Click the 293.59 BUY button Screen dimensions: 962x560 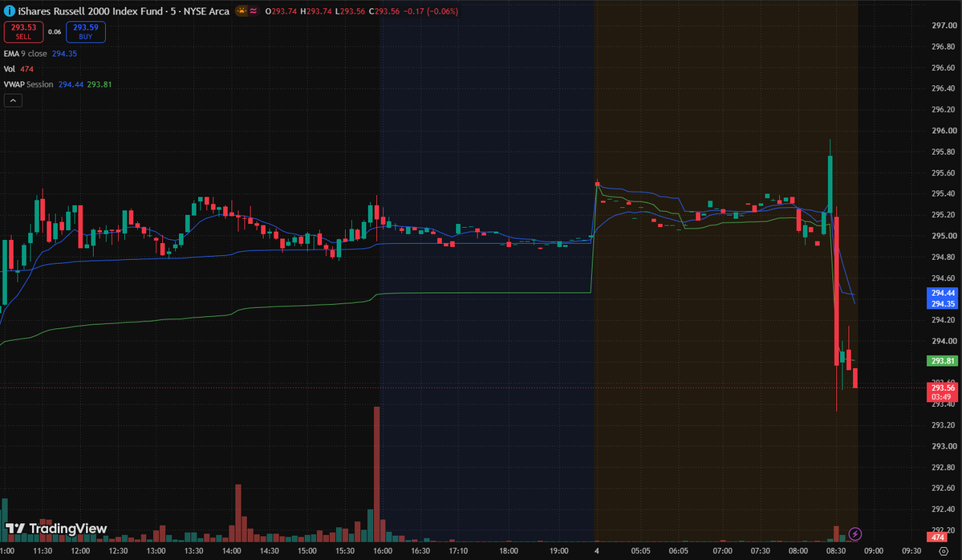(85, 32)
